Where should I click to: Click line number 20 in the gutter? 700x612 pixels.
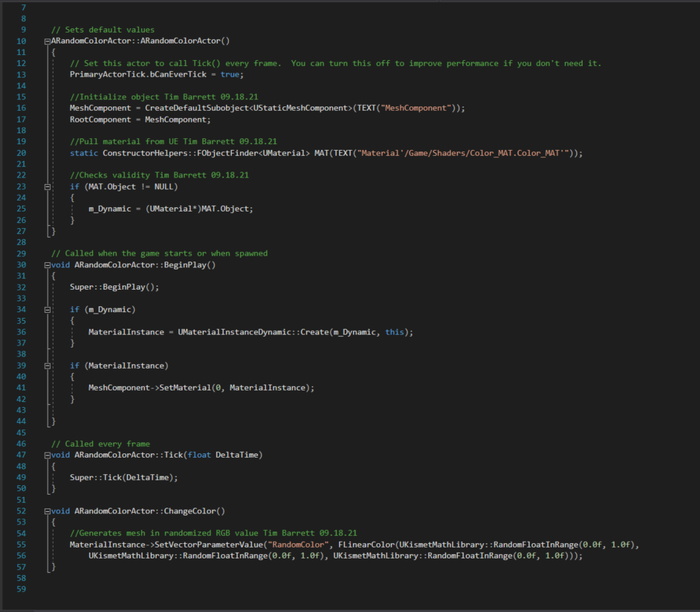pyautogui.click(x=21, y=153)
